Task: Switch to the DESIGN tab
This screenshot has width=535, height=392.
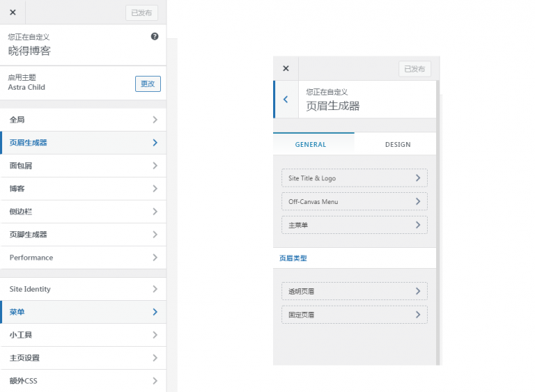Action: click(x=397, y=144)
